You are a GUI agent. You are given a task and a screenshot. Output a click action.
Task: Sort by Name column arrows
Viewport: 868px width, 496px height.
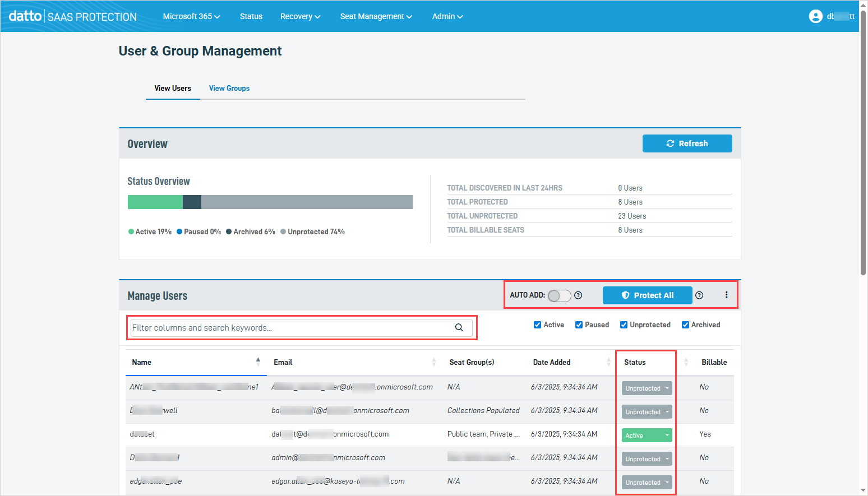pos(258,362)
